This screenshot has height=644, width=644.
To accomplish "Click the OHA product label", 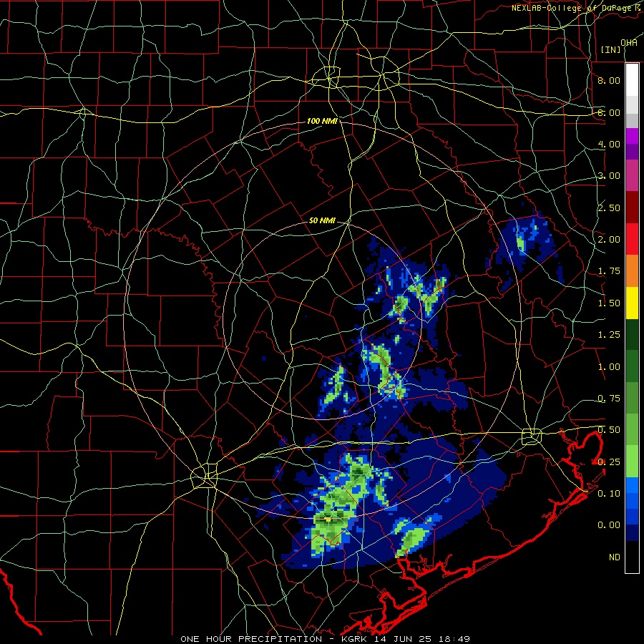I will [629, 42].
